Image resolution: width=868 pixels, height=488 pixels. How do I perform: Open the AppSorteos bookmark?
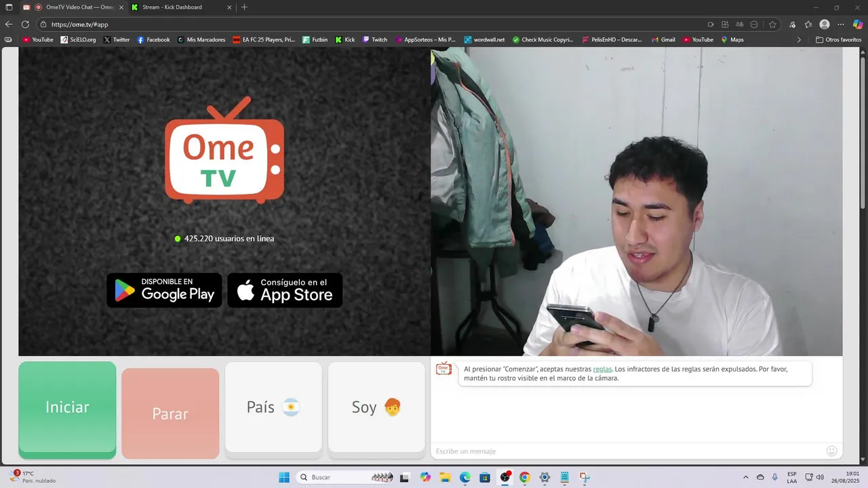tap(425, 39)
